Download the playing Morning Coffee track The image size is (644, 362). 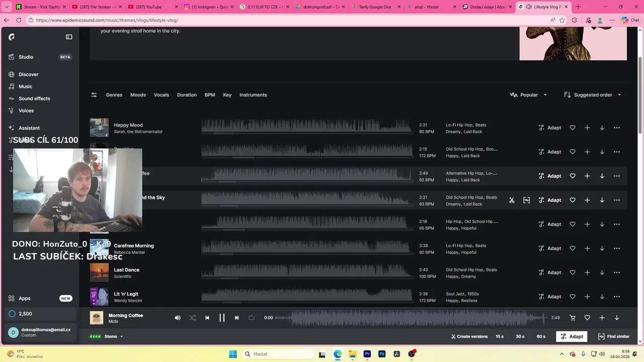click(617, 318)
